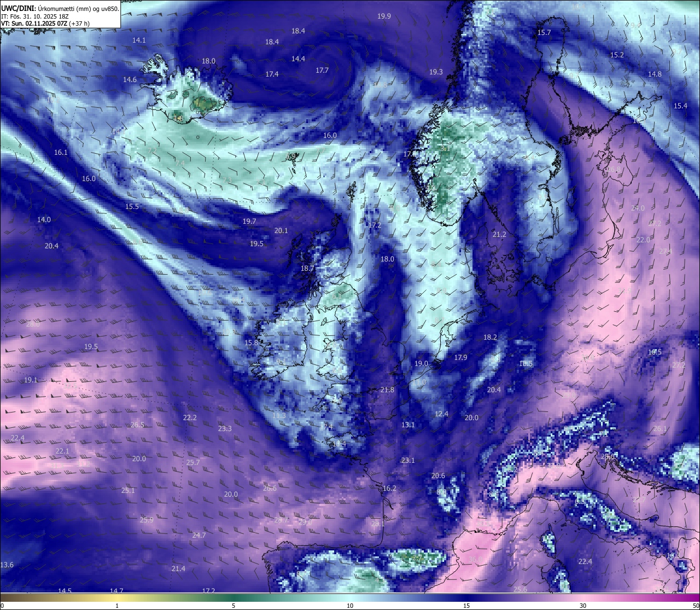Click the 25.1 value on the map
This screenshot has width=700, height=610.
(128, 491)
